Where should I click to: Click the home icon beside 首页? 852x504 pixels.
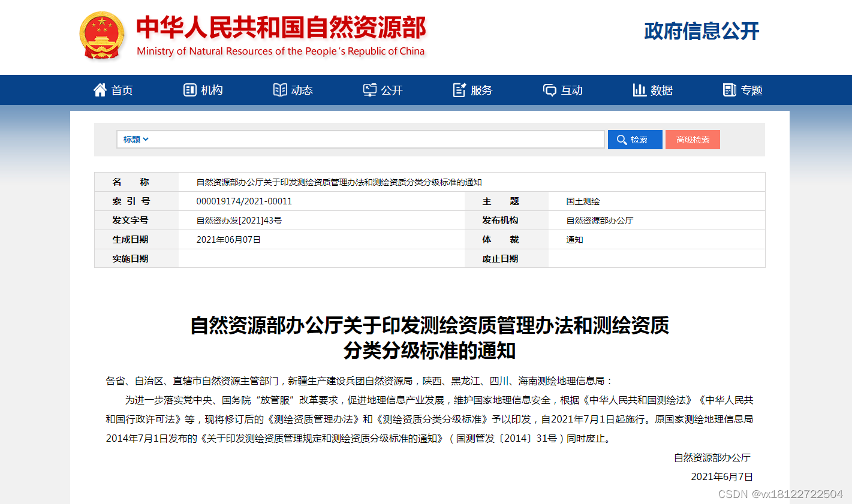click(100, 90)
